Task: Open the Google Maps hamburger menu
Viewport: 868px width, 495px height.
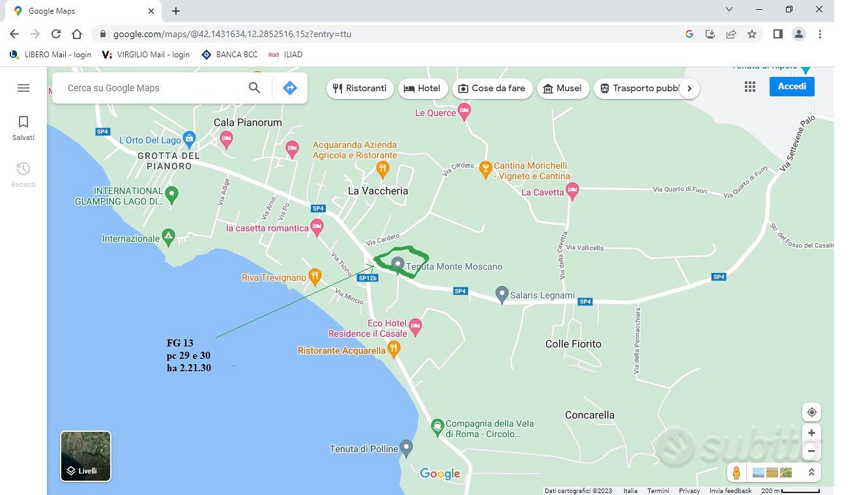Action: (23, 88)
